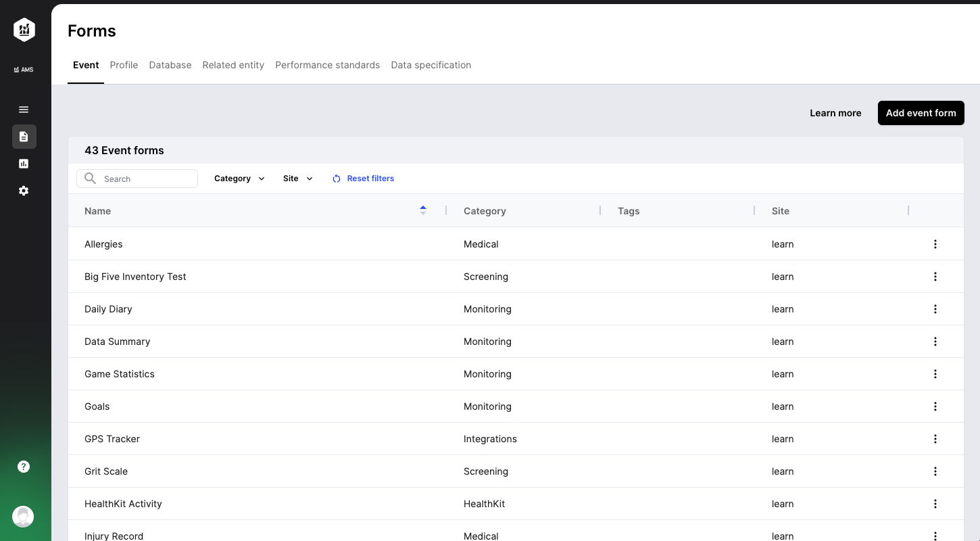
Task: Open the Performance standards tab
Action: pyautogui.click(x=327, y=65)
